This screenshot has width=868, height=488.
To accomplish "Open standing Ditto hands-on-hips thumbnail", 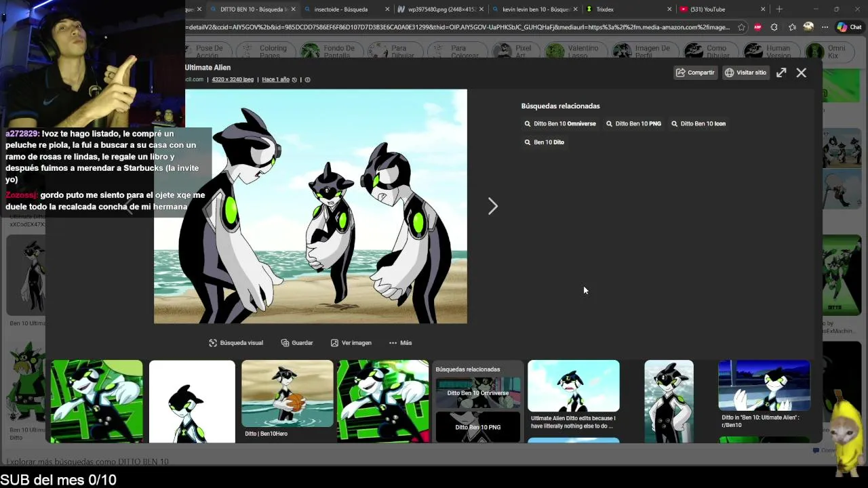I will 669,401.
